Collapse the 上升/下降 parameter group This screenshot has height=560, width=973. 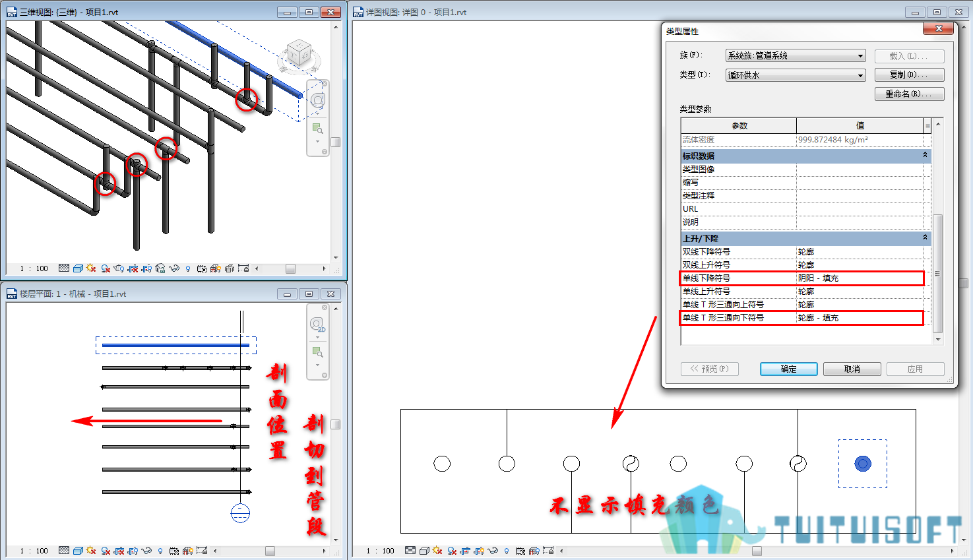point(925,238)
